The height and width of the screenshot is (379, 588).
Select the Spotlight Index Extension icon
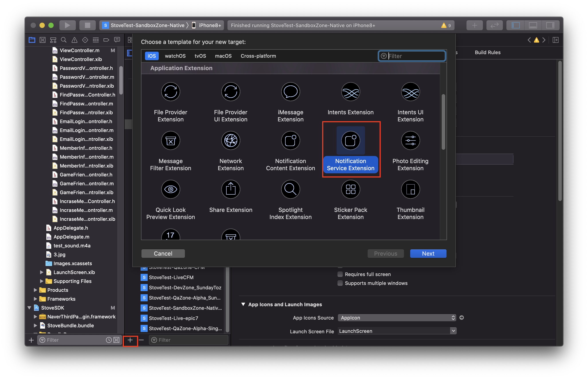tap(290, 189)
